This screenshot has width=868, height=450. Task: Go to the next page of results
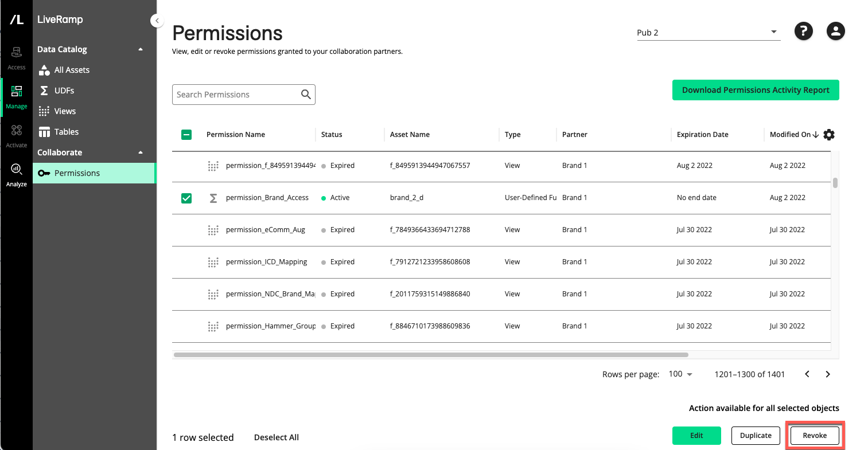coord(828,374)
